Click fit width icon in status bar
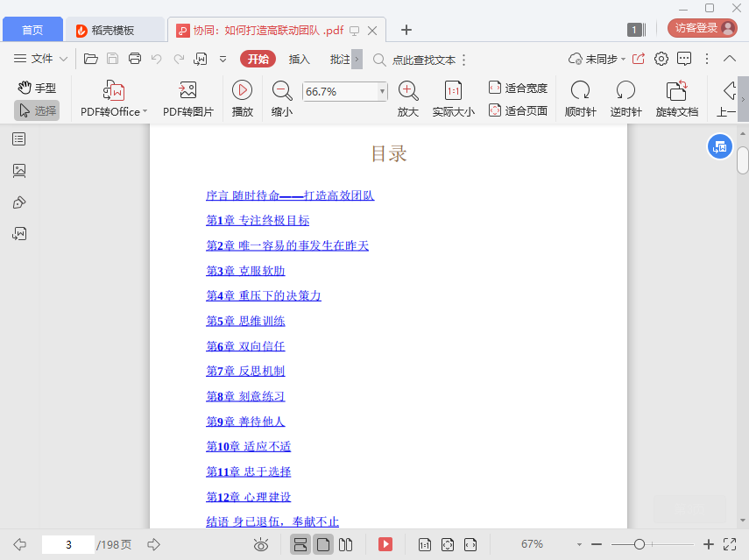749x560 pixels. 470,544
